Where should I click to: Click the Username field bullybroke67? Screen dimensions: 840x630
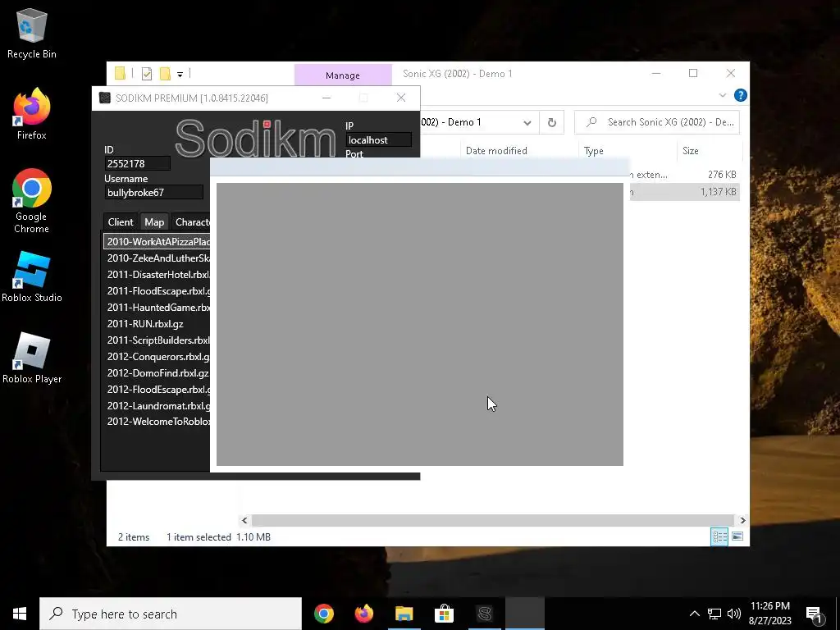point(153,192)
